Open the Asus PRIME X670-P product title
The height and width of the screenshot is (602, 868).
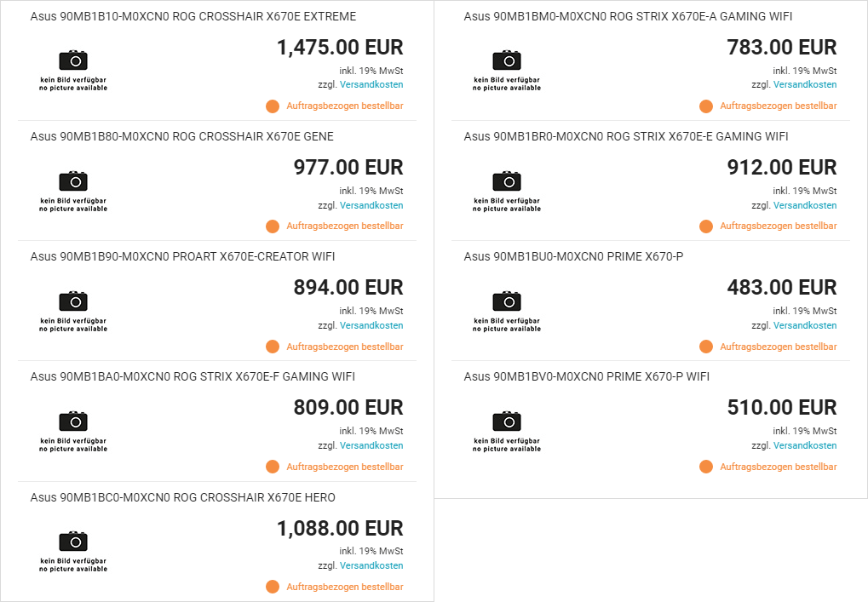[573, 257]
